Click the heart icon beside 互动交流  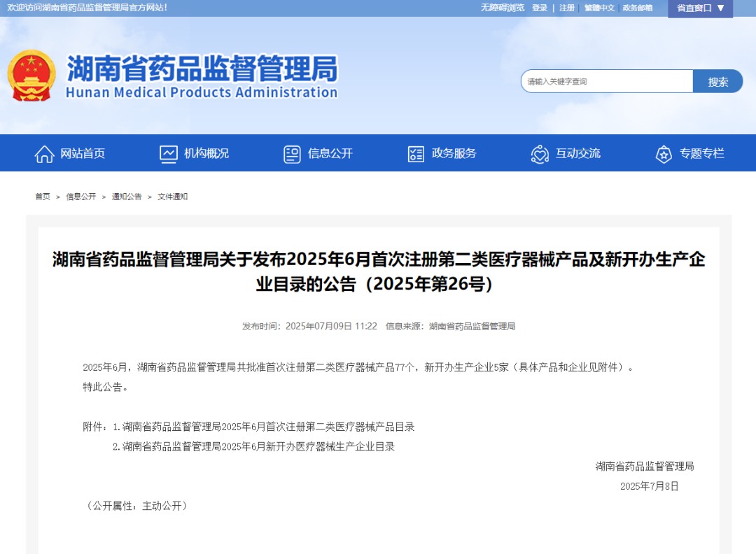coord(540,154)
